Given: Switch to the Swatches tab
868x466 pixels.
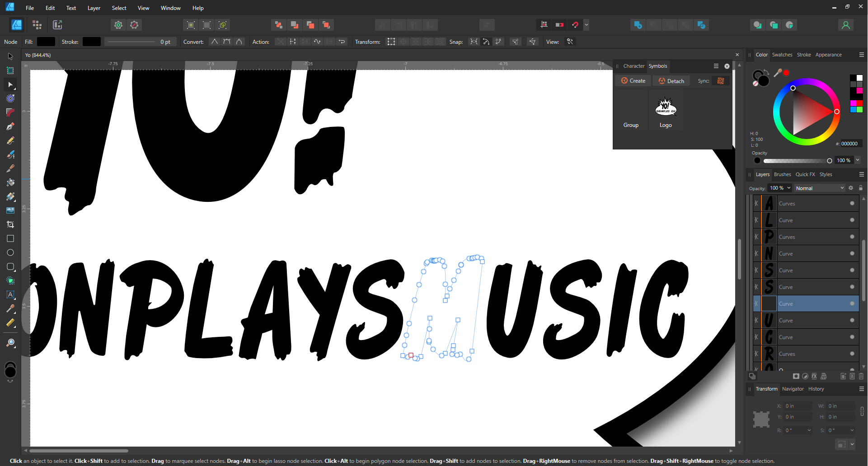Looking at the screenshot, I should [782, 55].
